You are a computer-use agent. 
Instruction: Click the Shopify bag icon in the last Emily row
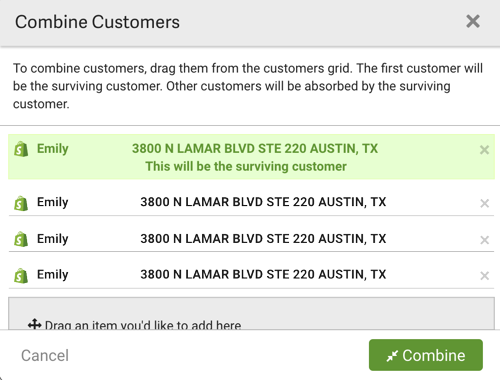click(21, 276)
